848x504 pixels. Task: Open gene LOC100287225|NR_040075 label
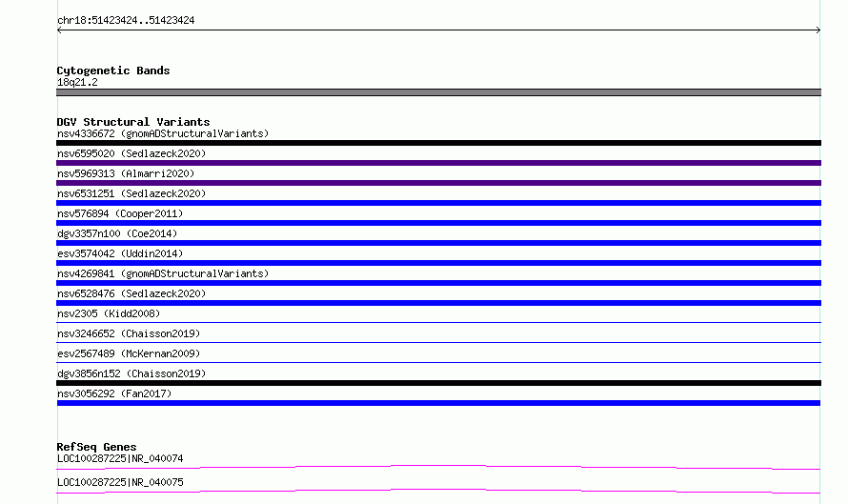pos(120,482)
